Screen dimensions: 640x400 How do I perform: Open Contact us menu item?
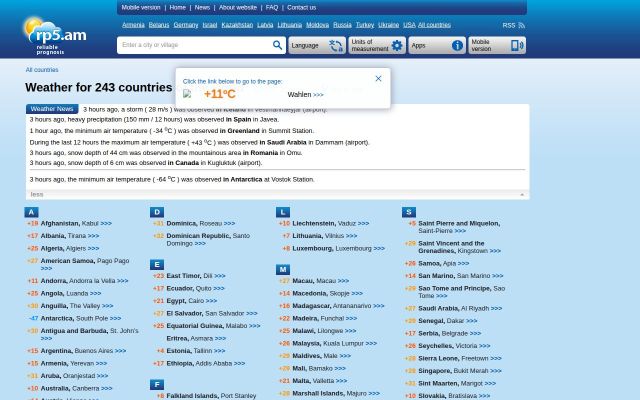301,7
